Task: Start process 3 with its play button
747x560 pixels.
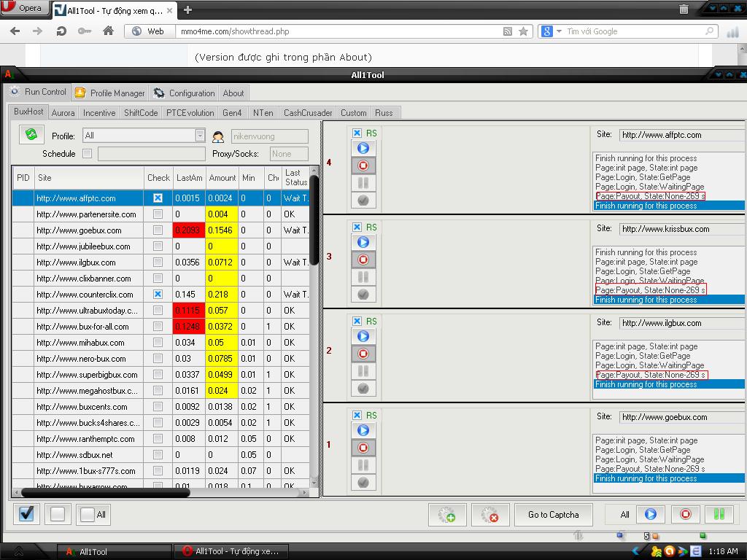Action: pos(363,242)
